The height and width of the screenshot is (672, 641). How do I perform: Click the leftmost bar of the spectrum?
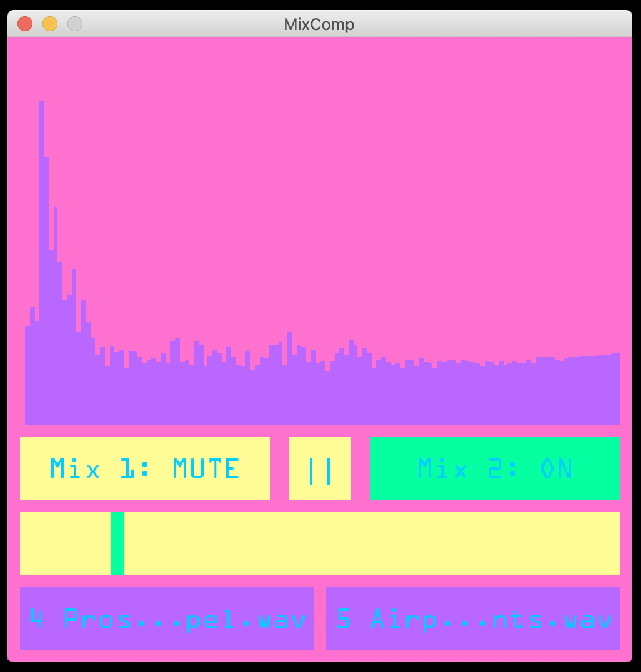click(27, 375)
